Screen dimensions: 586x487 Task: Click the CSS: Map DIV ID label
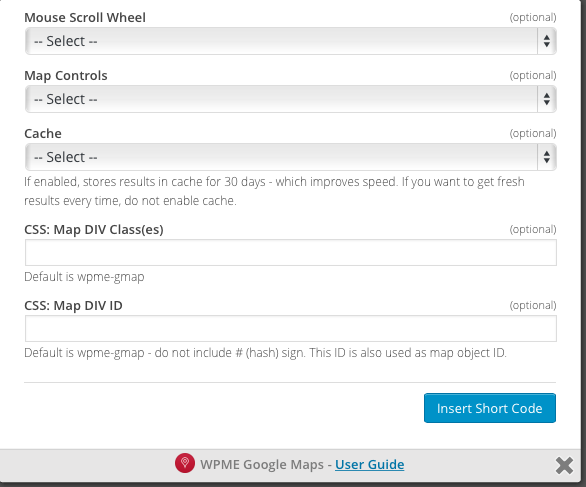[73, 306]
